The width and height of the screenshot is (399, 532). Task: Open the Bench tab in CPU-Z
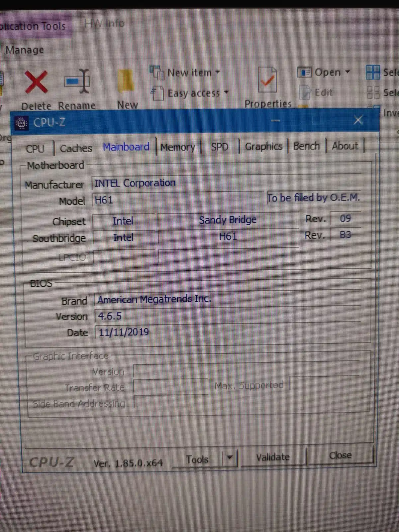pyautogui.click(x=306, y=146)
